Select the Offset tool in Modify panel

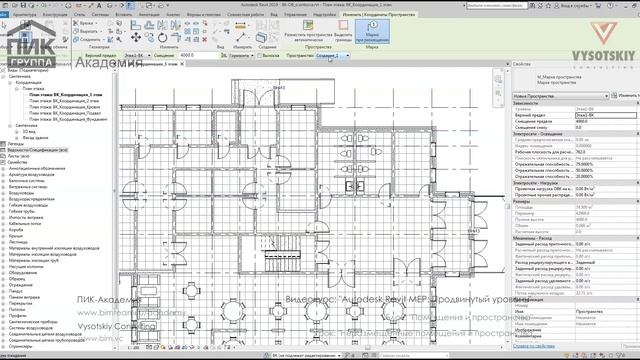click(x=149, y=25)
